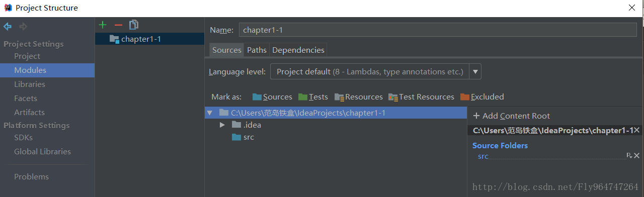Mark folder as Sources

tap(272, 97)
